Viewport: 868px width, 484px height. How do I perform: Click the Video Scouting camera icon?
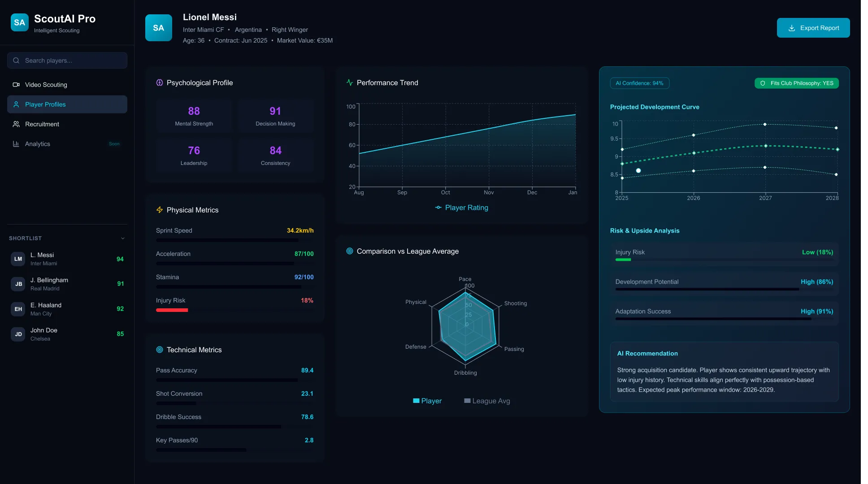16,85
